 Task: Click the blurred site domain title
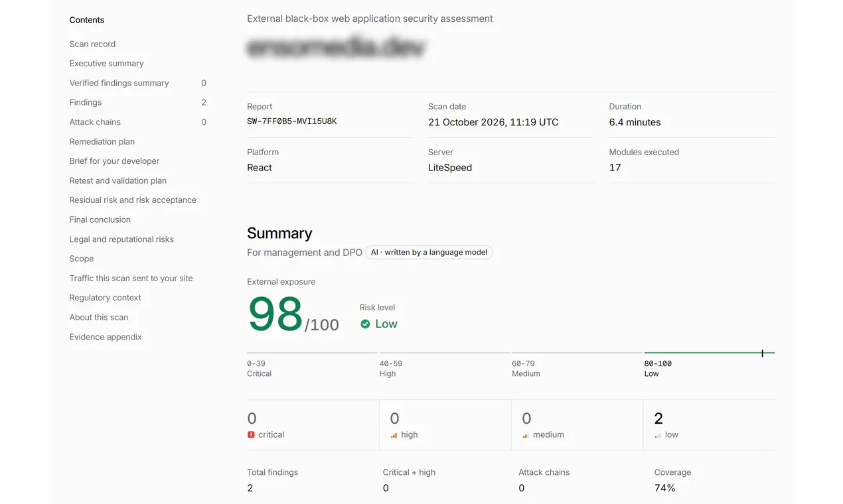click(x=336, y=48)
